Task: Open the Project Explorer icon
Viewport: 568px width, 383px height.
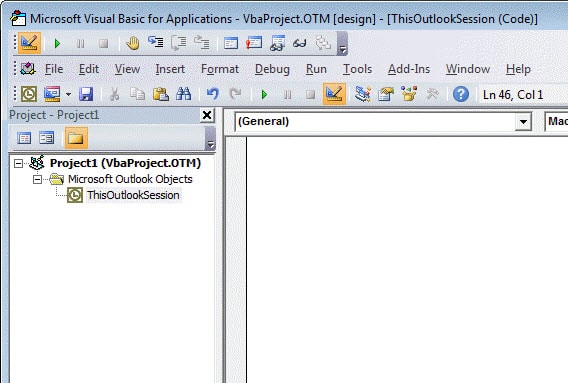Action: [x=363, y=94]
